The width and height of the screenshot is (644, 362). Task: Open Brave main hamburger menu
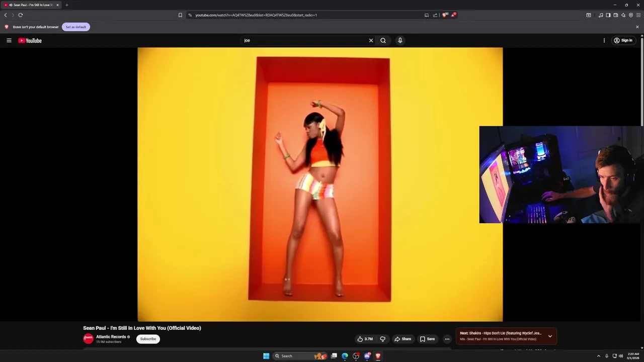pos(638,15)
